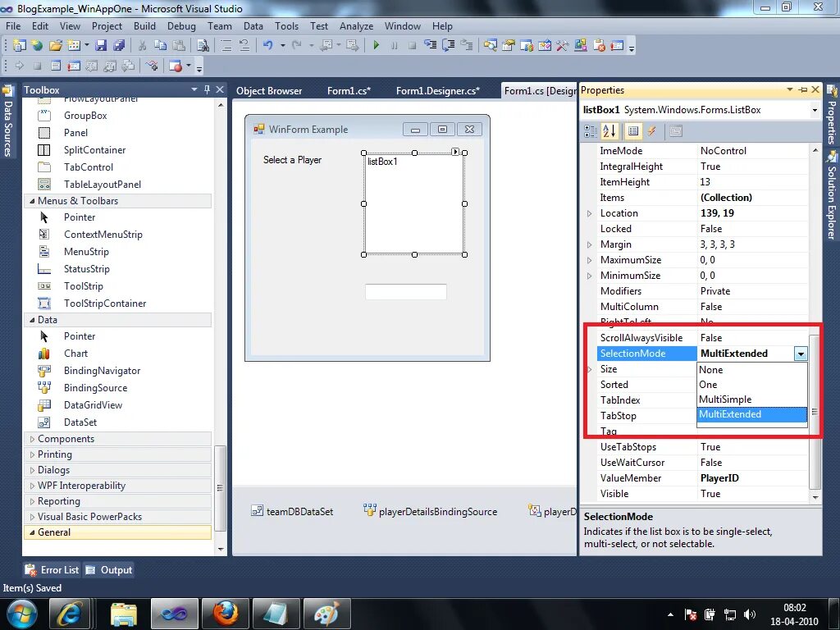Click the listBox1 smart tag arrow

(455, 152)
